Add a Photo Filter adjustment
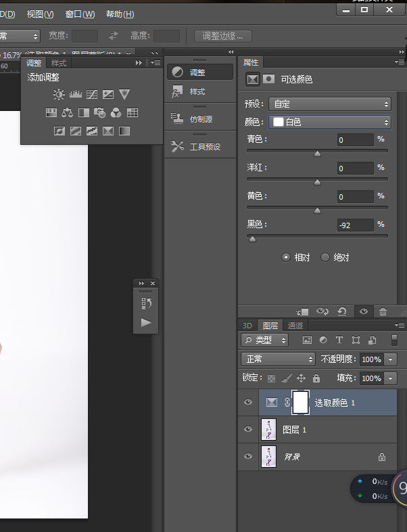 click(x=100, y=113)
